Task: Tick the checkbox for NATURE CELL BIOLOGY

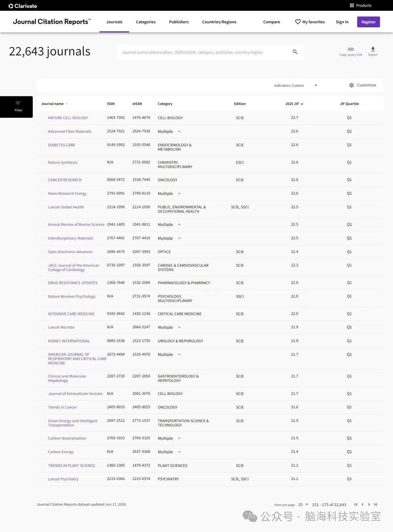Action: pos(43,118)
